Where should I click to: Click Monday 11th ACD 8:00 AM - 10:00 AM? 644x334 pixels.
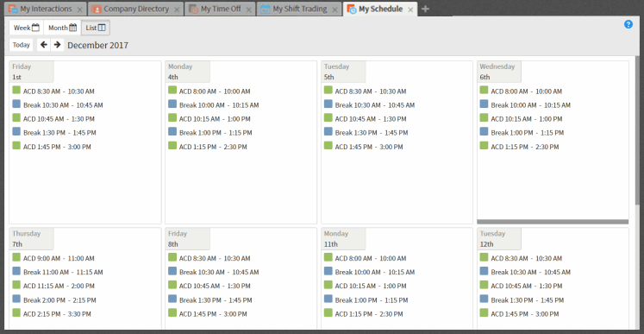[371, 258]
